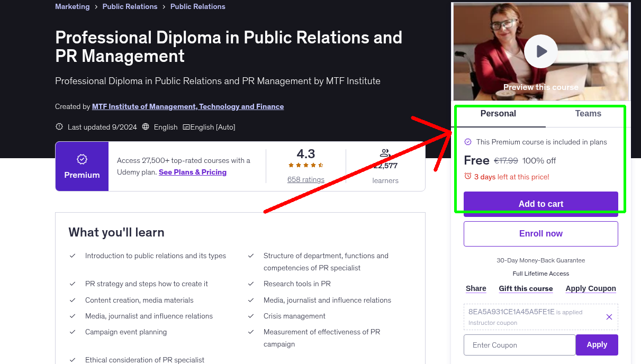Click the Enter Coupon input field
The width and height of the screenshot is (641, 364).
point(519,344)
